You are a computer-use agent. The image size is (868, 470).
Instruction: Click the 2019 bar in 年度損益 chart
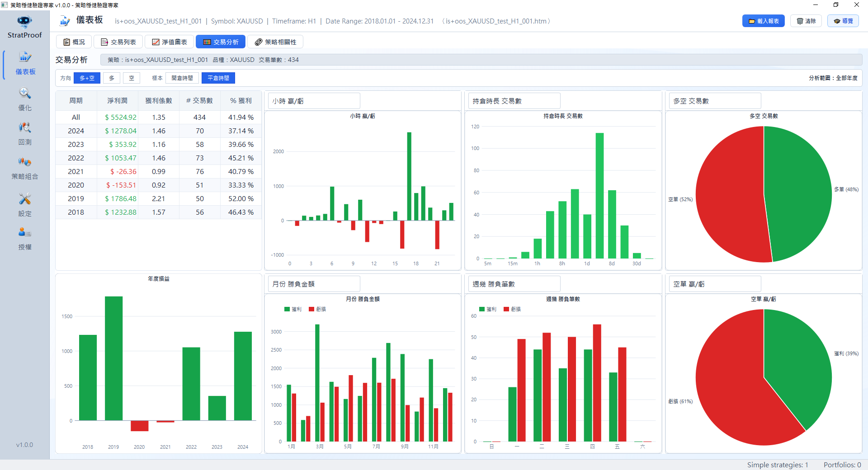(113, 358)
